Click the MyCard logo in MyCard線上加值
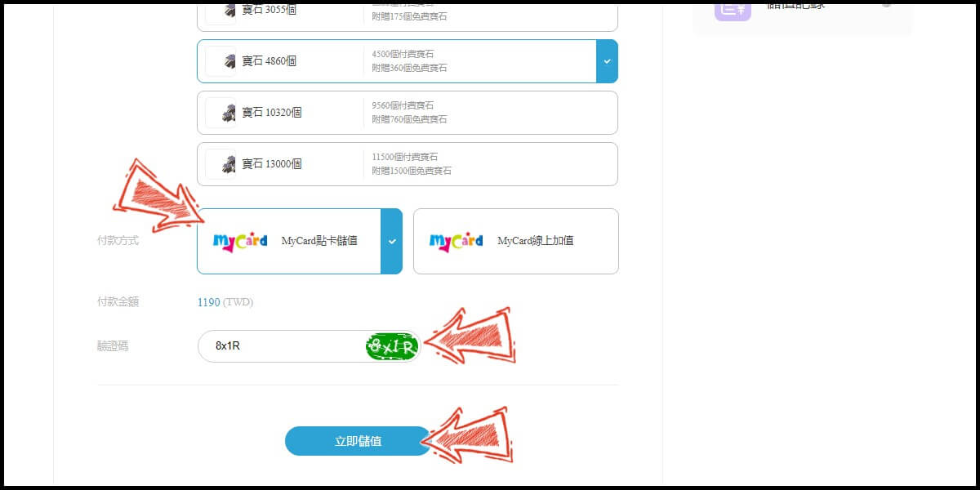Screen dimensions: 980x490 457,242
